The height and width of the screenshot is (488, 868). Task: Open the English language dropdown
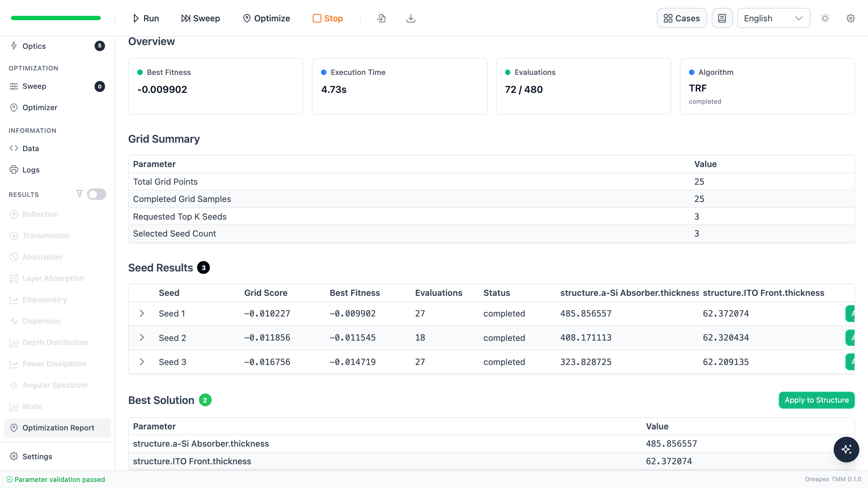(x=774, y=18)
